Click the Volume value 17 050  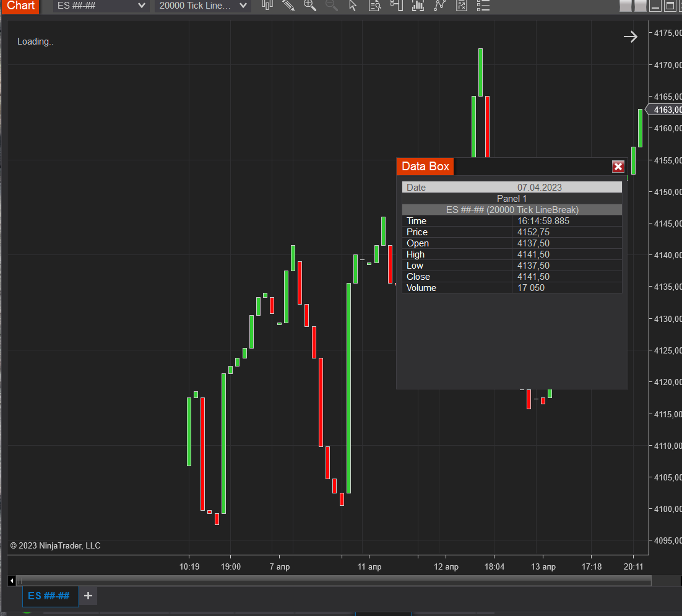click(x=530, y=288)
